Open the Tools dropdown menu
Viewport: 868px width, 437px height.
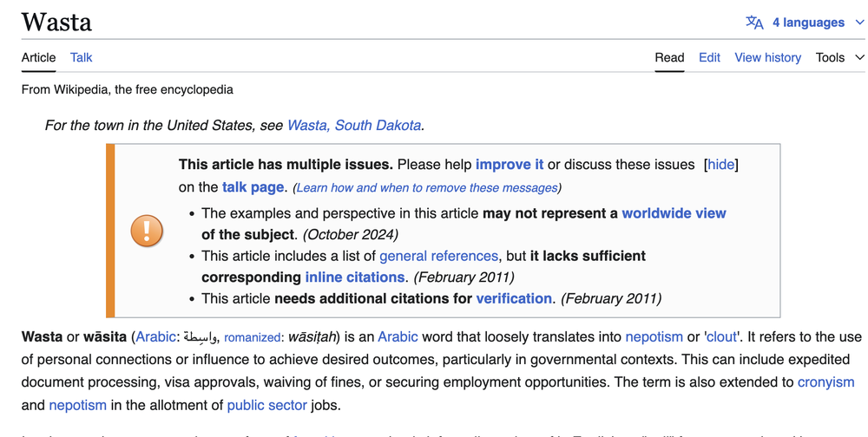[839, 57]
